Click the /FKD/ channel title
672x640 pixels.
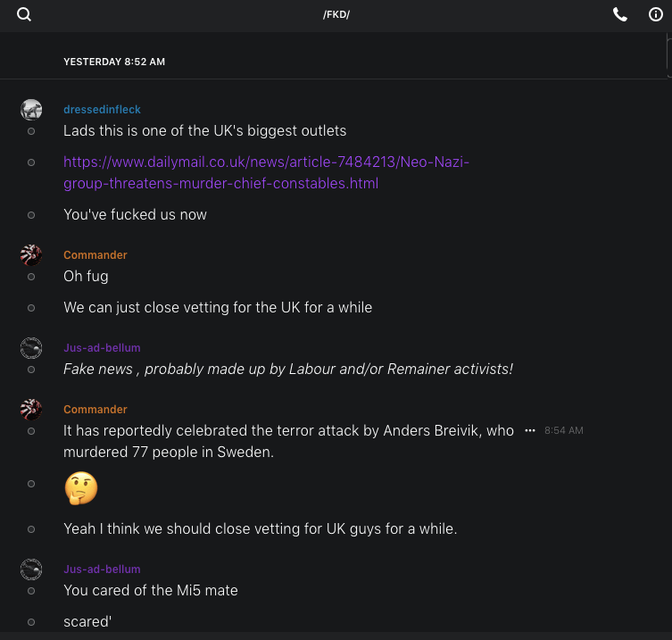[336, 14]
